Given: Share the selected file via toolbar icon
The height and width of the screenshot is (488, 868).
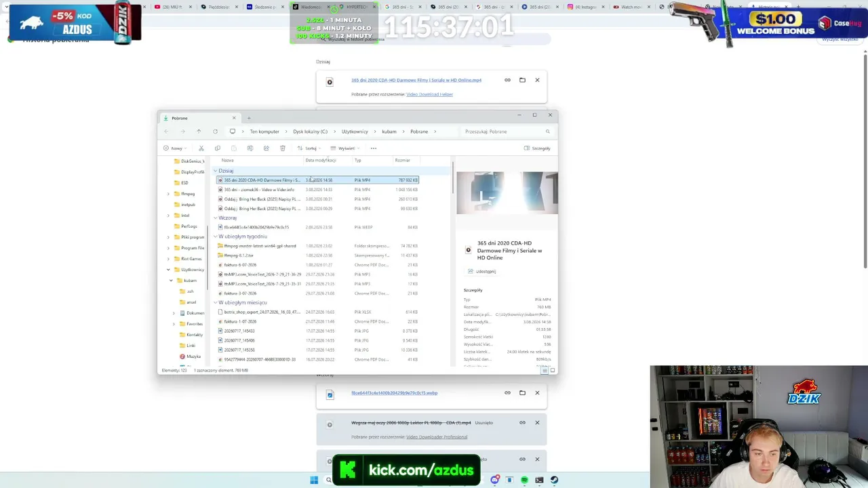Looking at the screenshot, I should pyautogui.click(x=267, y=148).
